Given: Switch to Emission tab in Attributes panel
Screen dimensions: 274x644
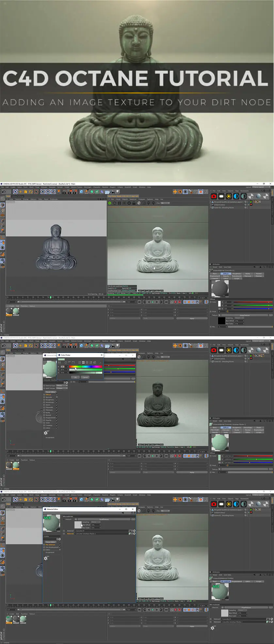Looking at the screenshot, I should tap(248, 276).
